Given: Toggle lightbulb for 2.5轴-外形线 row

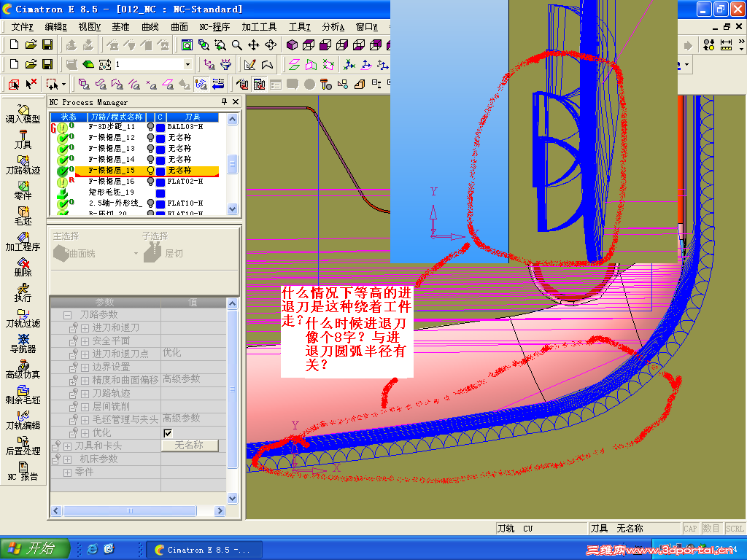Looking at the screenshot, I should [150, 203].
